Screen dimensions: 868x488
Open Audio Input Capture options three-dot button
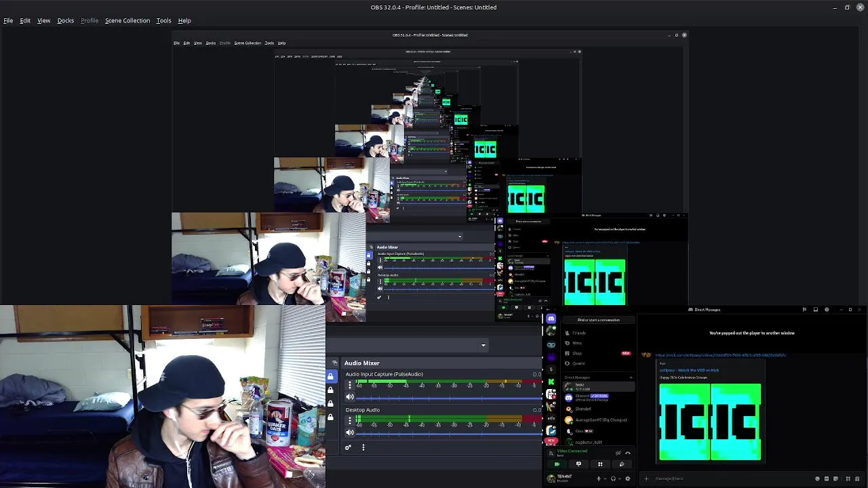350,385
